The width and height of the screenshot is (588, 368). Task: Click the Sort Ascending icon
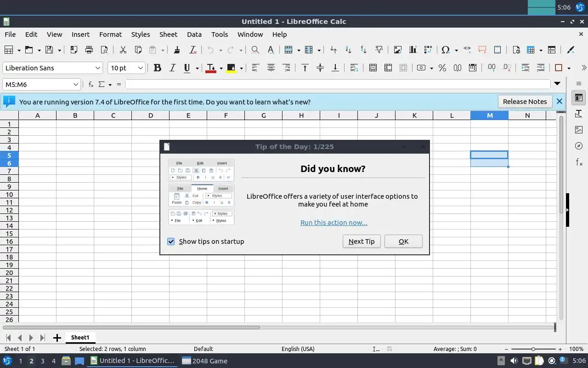point(348,50)
